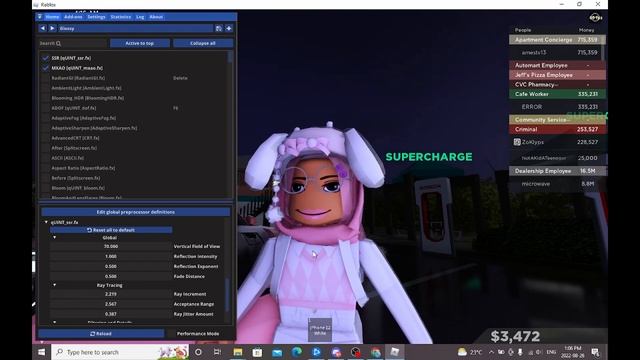
Task: Select the Bloom [qUINT_bloom.fx] row text
Action: pos(78,188)
